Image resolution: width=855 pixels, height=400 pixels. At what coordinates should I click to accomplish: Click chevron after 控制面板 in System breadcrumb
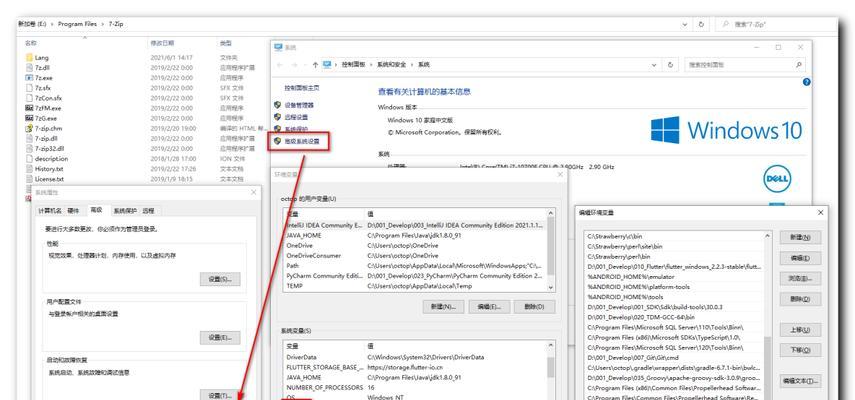372,64
